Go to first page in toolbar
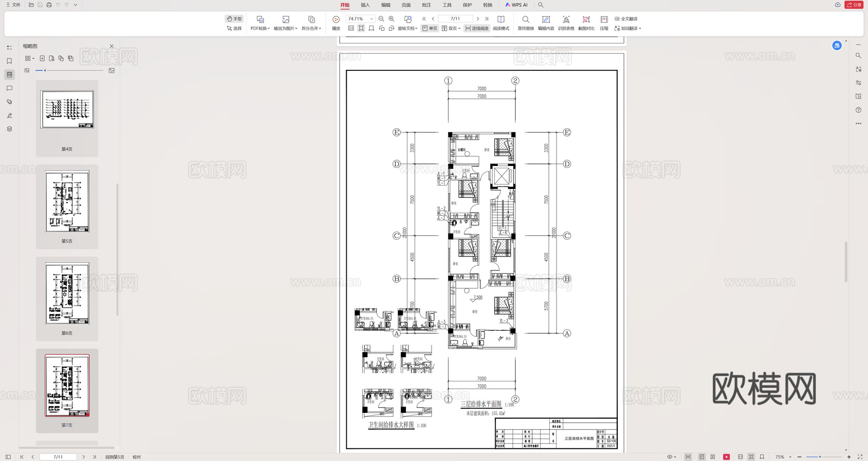Screen dimensions: 868x461 pyautogui.click(x=424, y=19)
